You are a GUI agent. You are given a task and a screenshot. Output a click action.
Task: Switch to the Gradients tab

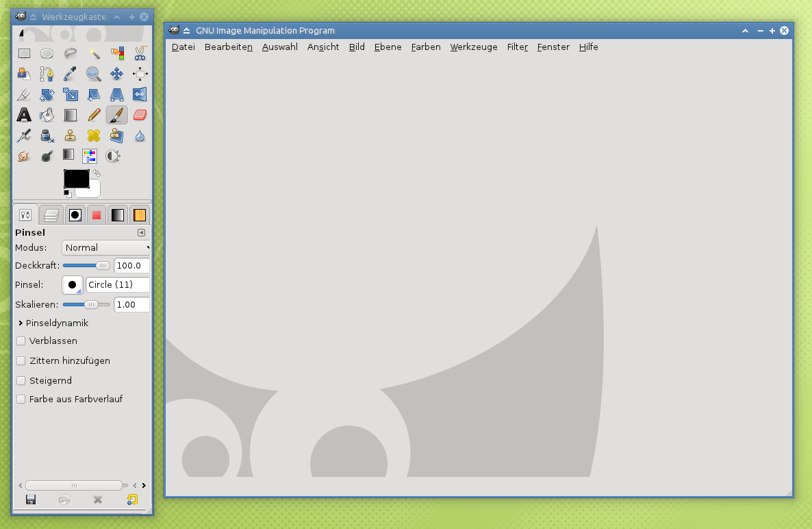click(x=118, y=215)
